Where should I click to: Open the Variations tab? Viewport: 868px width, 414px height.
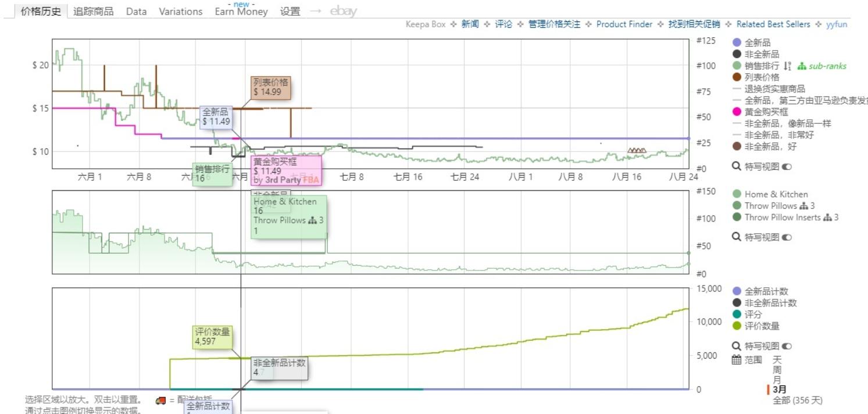[180, 10]
